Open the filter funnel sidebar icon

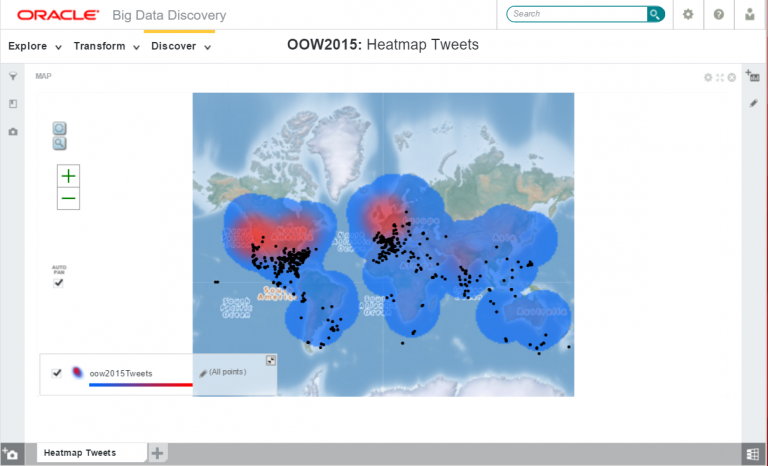coord(13,76)
